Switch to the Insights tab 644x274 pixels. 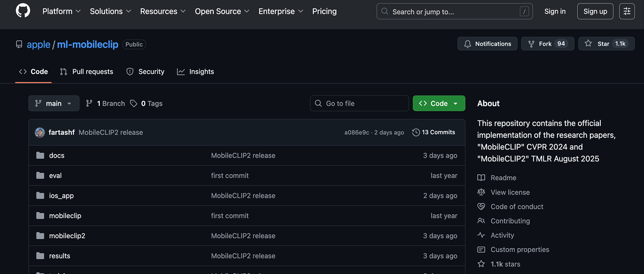point(195,72)
